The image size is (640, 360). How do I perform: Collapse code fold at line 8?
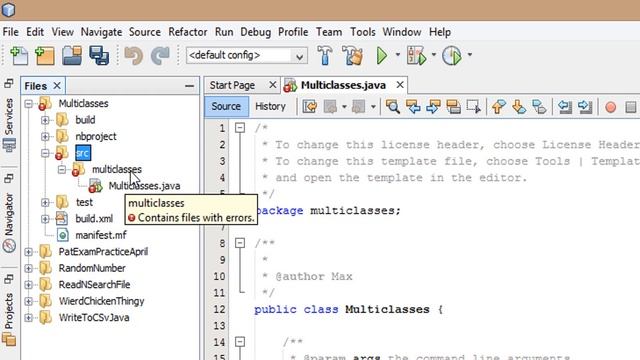coord(240,243)
